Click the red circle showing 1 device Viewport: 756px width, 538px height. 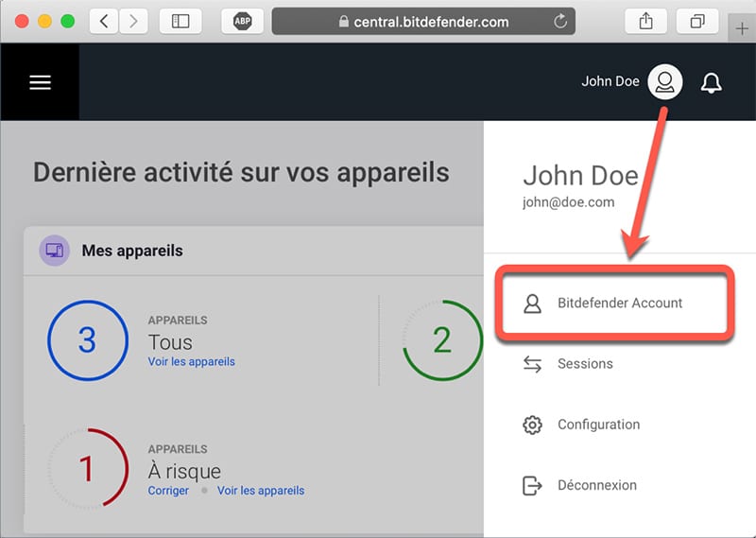[88, 468]
